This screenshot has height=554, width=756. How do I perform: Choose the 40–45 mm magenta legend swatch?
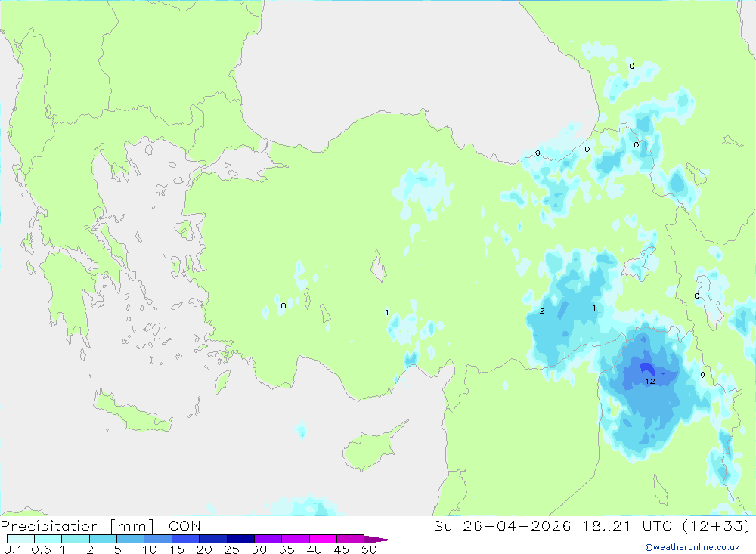(x=323, y=539)
